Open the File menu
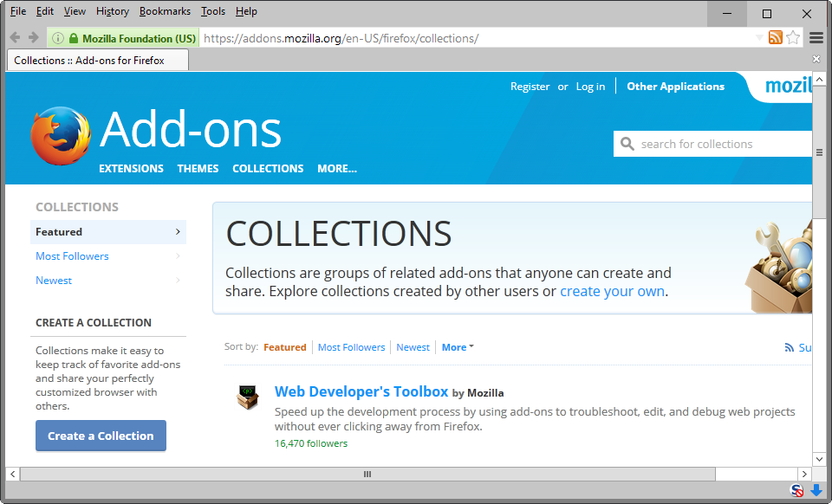Screen dimensions: 832x504 (18, 11)
